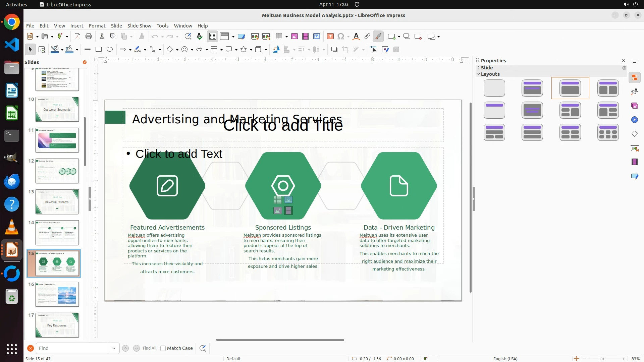The height and width of the screenshot is (362, 644).
Task: Open the Find history dropdown arrow
Action: click(114, 348)
